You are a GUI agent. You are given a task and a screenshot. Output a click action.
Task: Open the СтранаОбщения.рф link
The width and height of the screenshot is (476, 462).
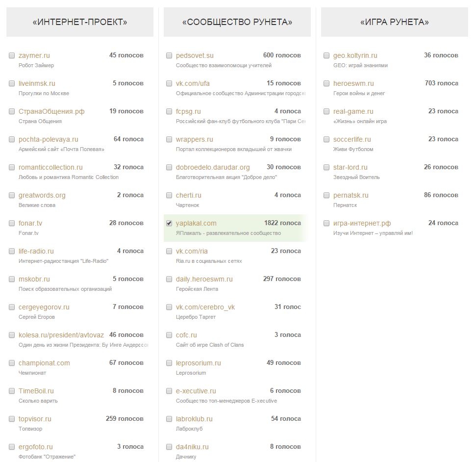(x=51, y=111)
